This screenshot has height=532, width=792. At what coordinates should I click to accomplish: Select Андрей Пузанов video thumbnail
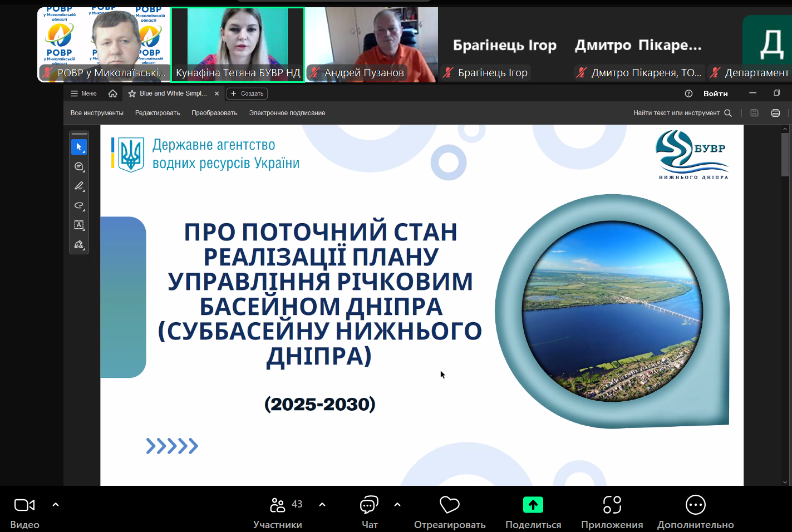(372, 45)
